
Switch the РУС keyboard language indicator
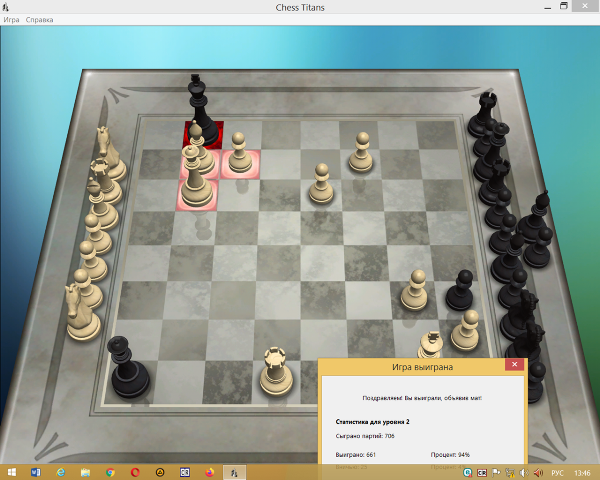point(558,472)
